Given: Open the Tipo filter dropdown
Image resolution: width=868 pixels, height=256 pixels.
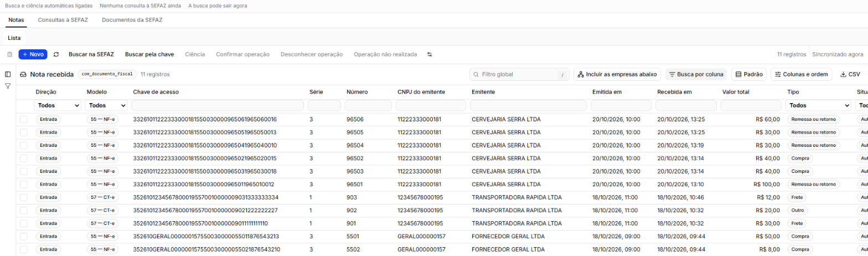Looking at the screenshot, I should coord(818,105).
